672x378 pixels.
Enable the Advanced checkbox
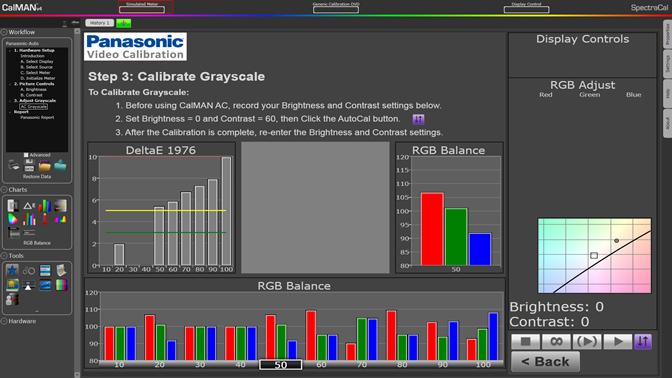pyautogui.click(x=26, y=155)
